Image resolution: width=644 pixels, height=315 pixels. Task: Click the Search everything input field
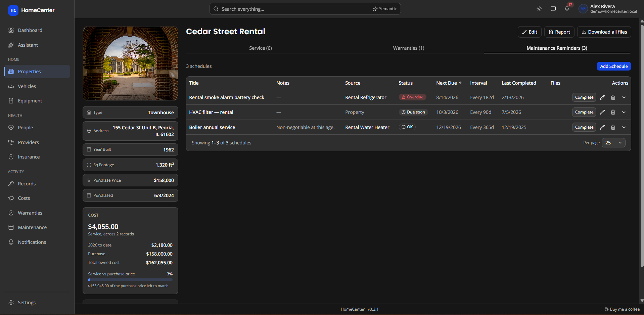point(305,9)
